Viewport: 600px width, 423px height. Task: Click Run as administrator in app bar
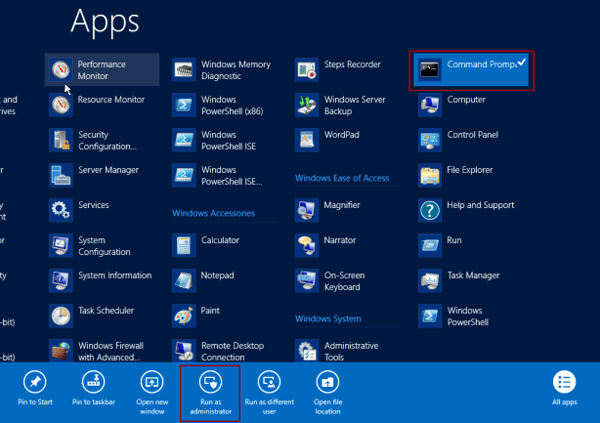pyautogui.click(x=211, y=390)
